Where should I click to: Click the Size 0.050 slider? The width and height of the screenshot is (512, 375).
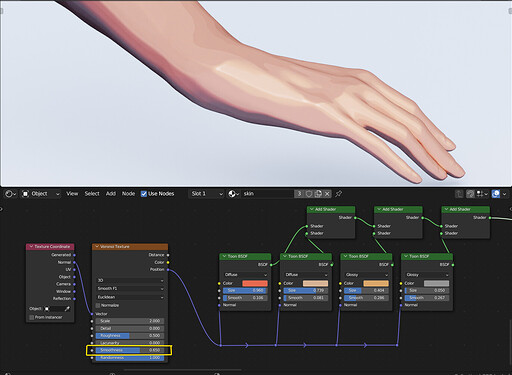427,291
